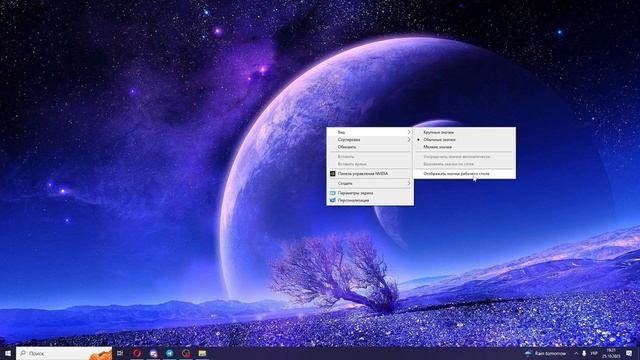Open the red-black round taskbar app
640x360 pixels.
(x=186, y=353)
